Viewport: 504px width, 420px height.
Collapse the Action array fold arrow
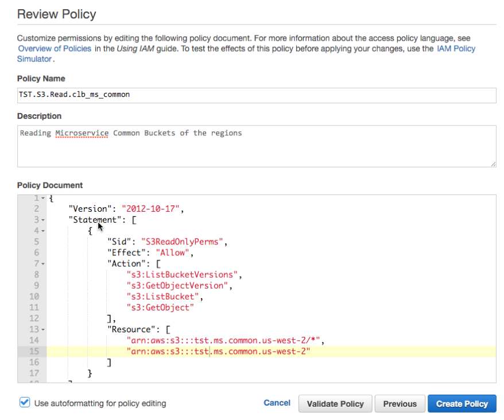click(x=43, y=263)
